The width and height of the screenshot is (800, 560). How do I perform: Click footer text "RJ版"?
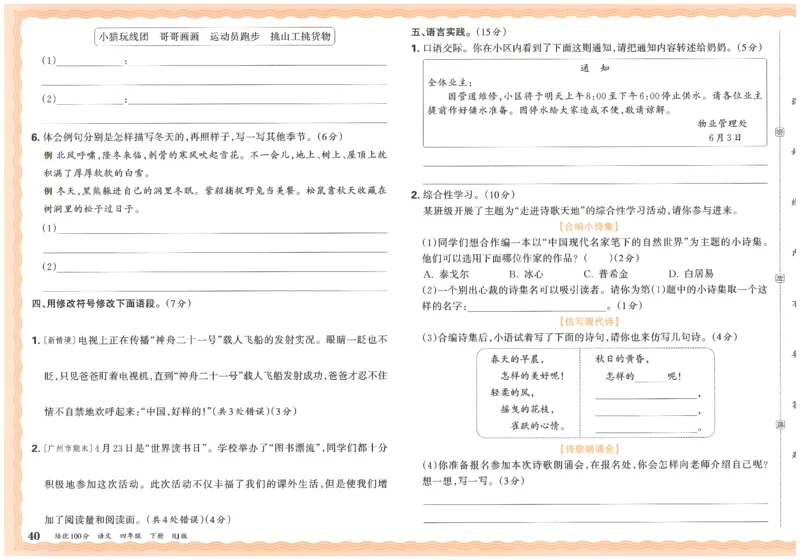click(x=179, y=536)
